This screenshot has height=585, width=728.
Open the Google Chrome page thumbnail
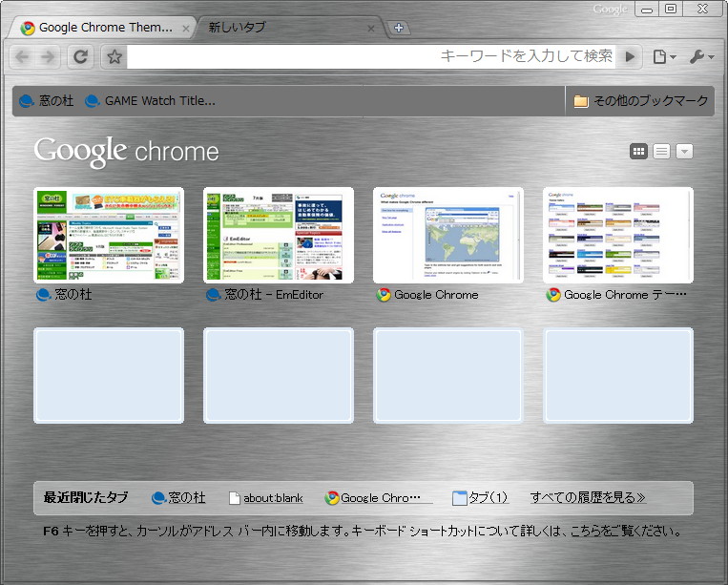[448, 235]
